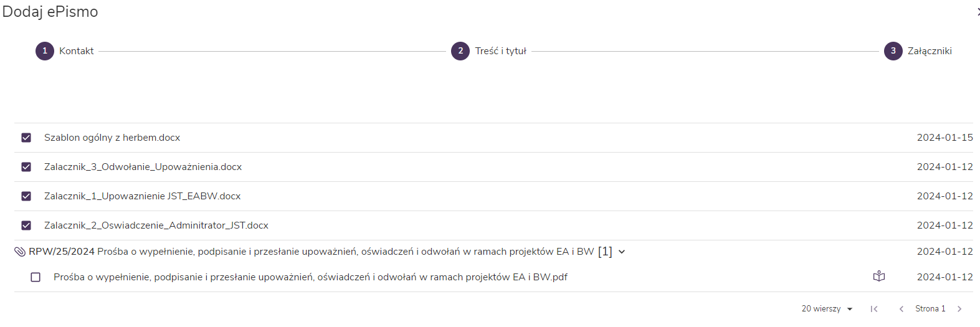Collapse the RPW/25/2024 attachment group chevron
Image resolution: width=980 pixels, height=327 pixels.
[x=622, y=252]
